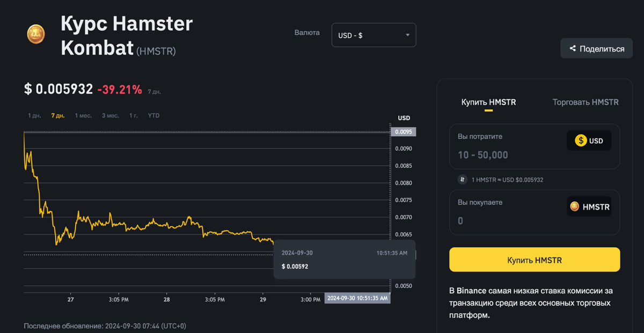Click the 2024-09-30 10:51:35 AM axis marker
Screen dimensions: 644x333
(357, 298)
